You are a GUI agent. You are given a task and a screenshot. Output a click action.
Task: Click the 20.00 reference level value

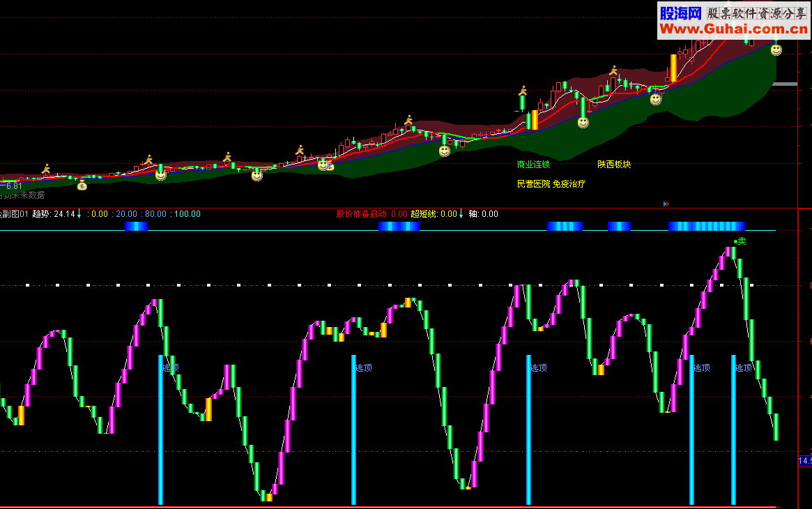(x=127, y=214)
